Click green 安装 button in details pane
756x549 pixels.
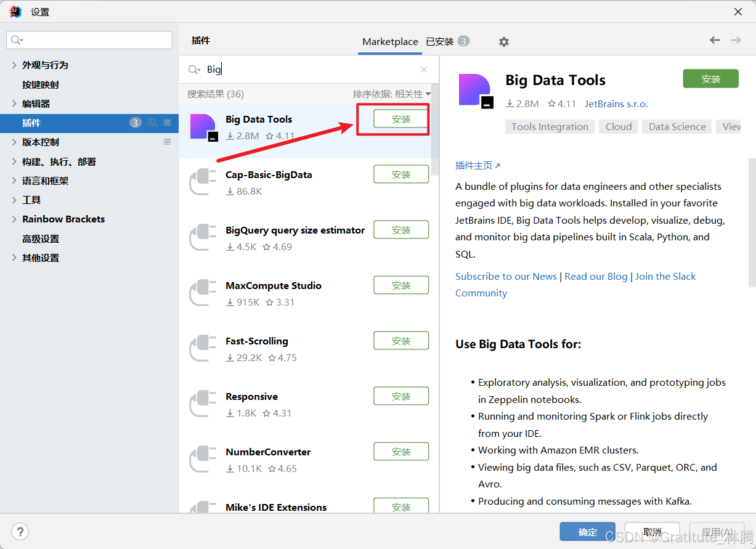(710, 79)
